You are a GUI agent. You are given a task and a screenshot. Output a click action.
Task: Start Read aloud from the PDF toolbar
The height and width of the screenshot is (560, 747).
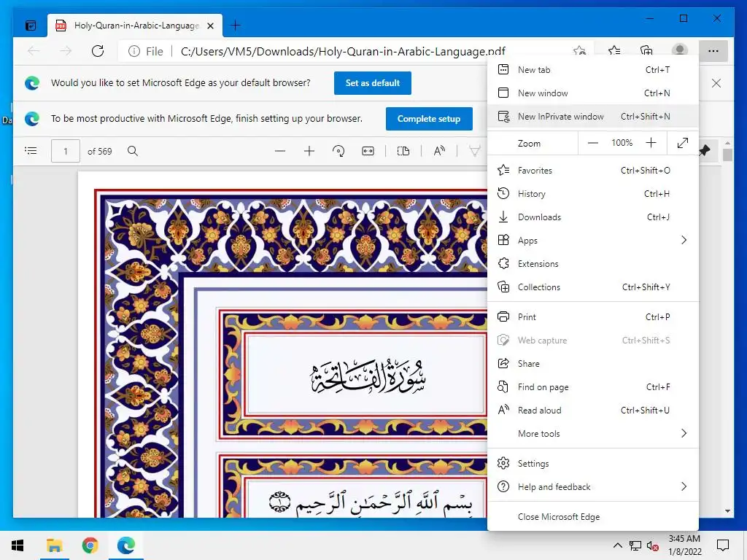coord(439,151)
